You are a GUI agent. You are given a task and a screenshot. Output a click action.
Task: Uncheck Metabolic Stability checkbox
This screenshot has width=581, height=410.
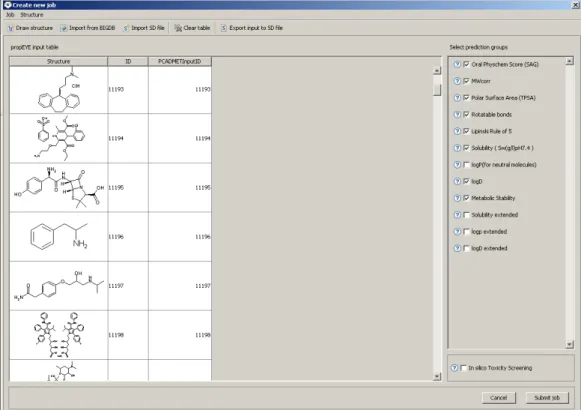tap(467, 198)
